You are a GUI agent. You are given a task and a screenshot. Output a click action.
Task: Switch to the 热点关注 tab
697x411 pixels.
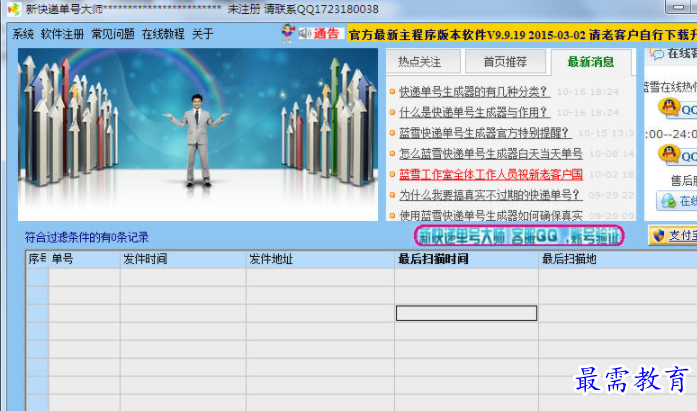(x=423, y=61)
